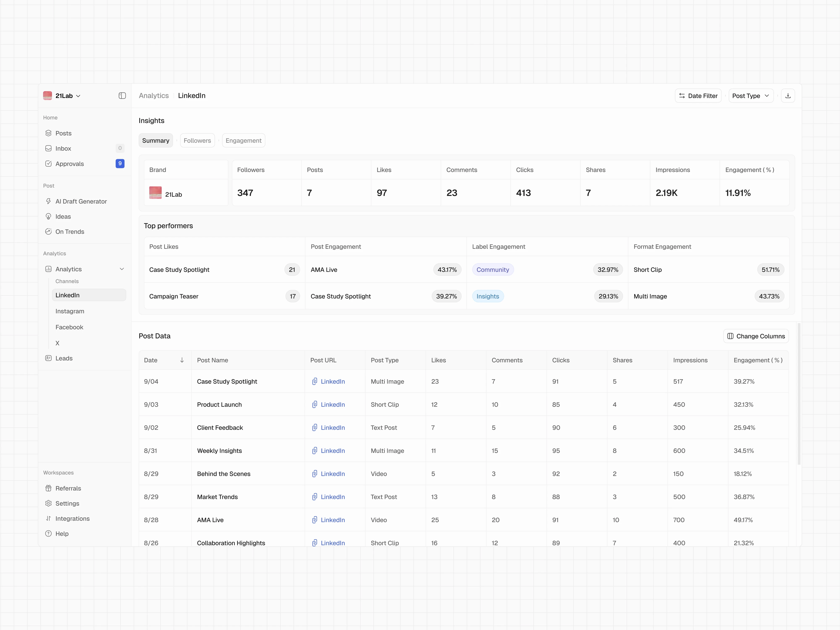The height and width of the screenshot is (630, 840).
Task: Toggle the sidebar collapse icon
Action: (x=122, y=96)
